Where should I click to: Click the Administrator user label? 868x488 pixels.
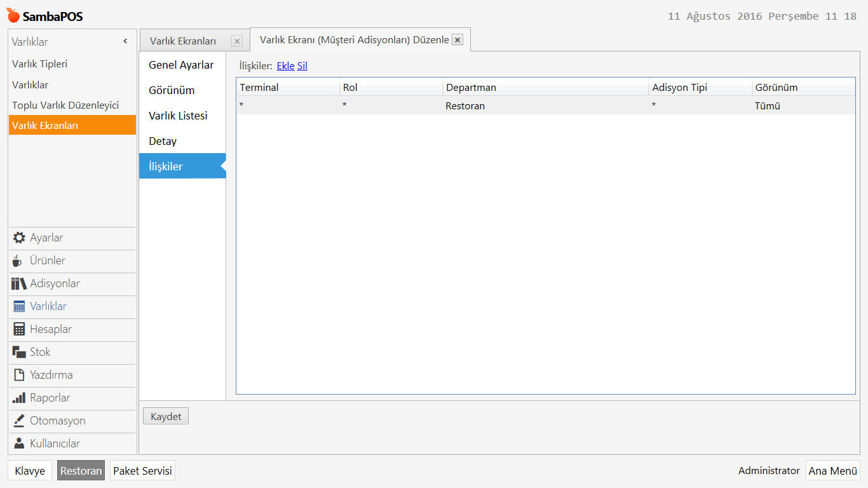[x=769, y=471]
